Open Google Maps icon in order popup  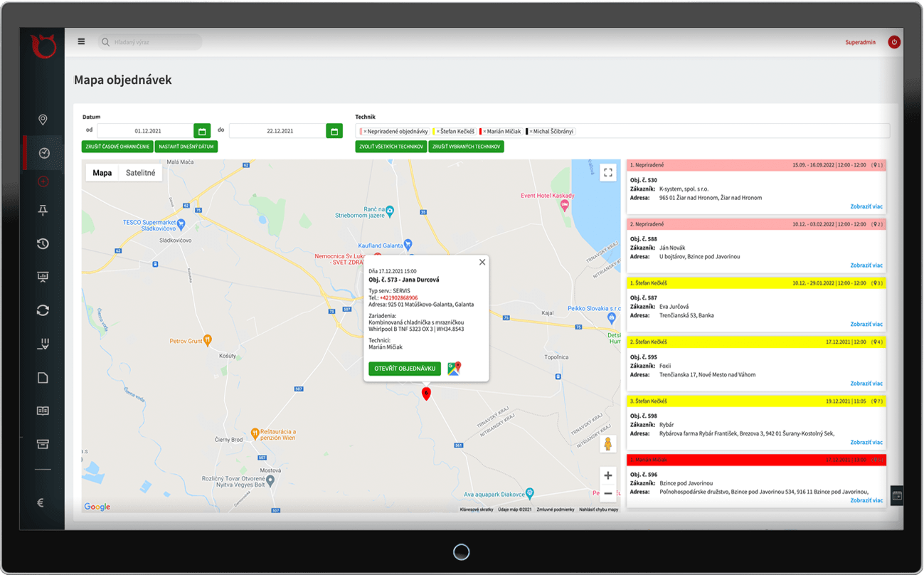pyautogui.click(x=454, y=368)
